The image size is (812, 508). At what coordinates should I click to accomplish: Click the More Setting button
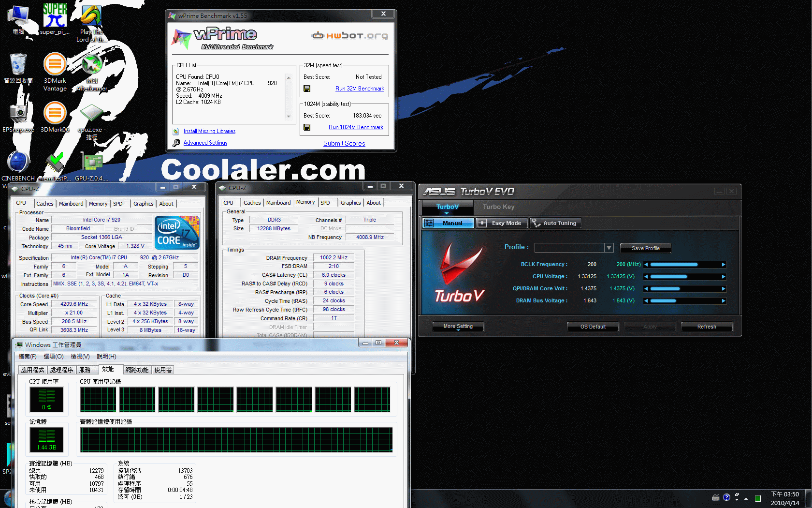(x=458, y=327)
